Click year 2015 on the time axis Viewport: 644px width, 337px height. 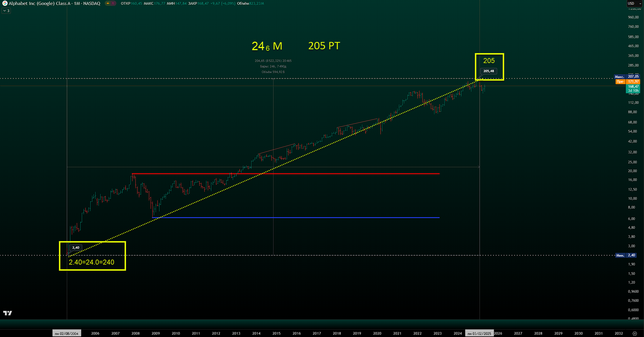(276, 333)
